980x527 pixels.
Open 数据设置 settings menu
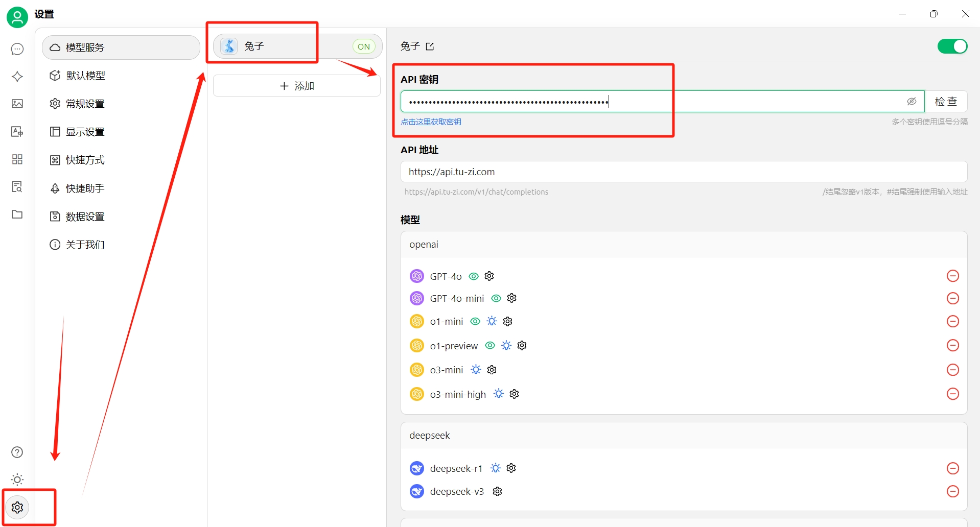[x=85, y=217]
